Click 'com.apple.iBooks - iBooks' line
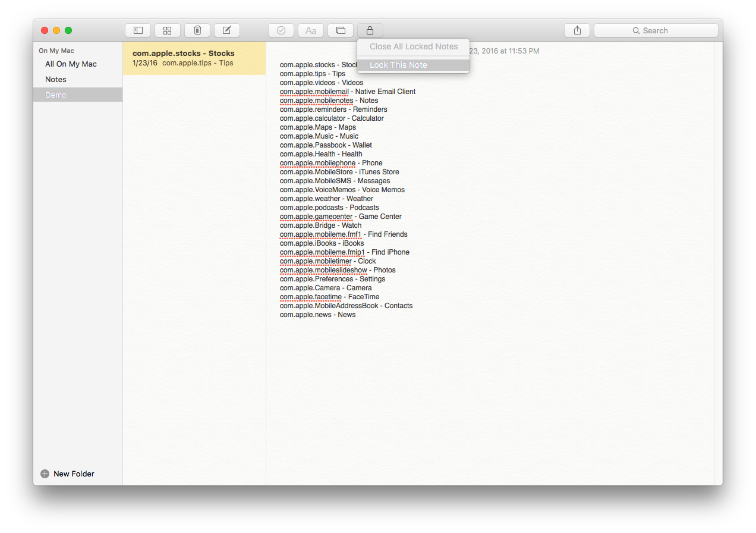Screen dimensions: 756x533 [322, 243]
